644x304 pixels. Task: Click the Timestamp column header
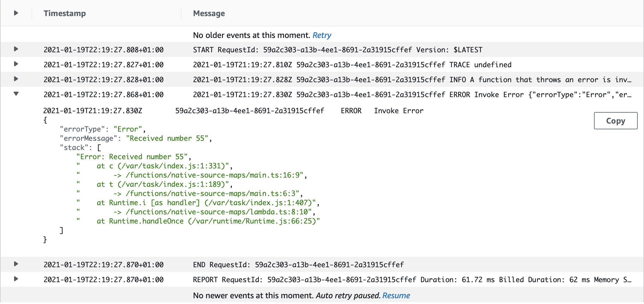pos(65,14)
